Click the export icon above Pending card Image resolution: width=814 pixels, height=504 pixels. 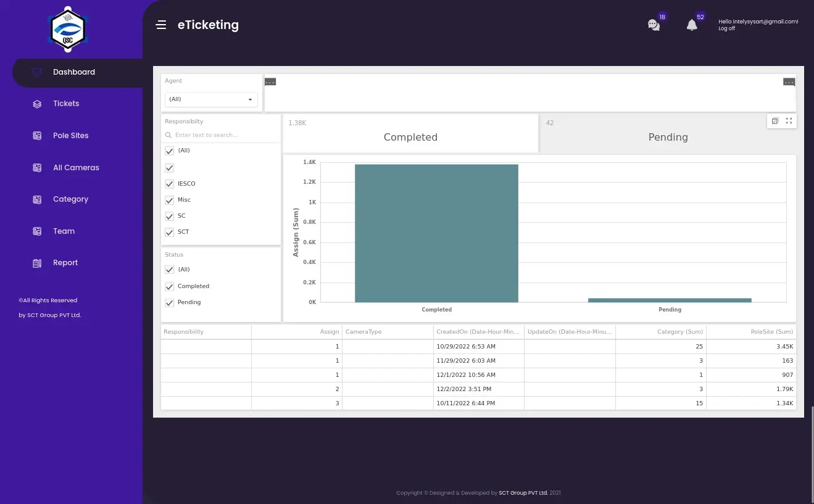775,121
